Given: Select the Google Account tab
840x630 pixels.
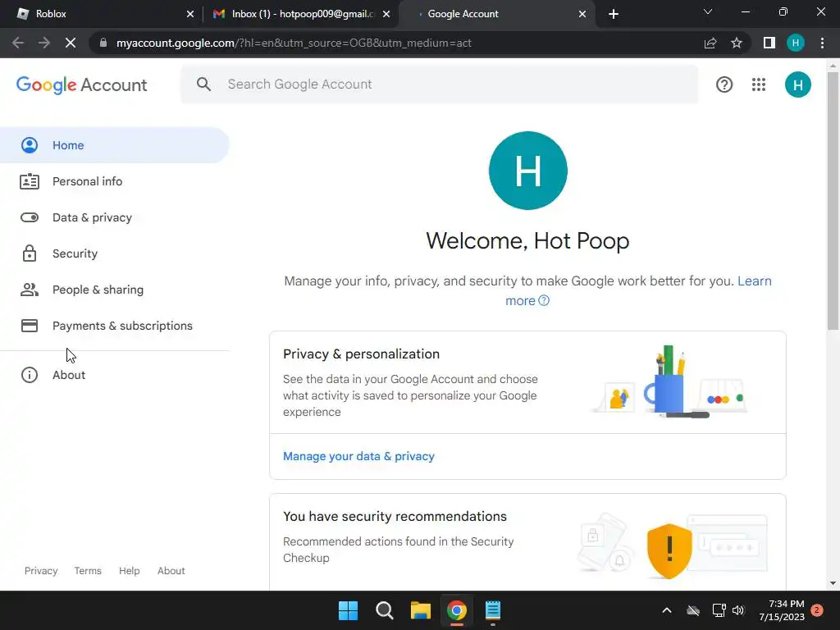Looking at the screenshot, I should tap(497, 14).
